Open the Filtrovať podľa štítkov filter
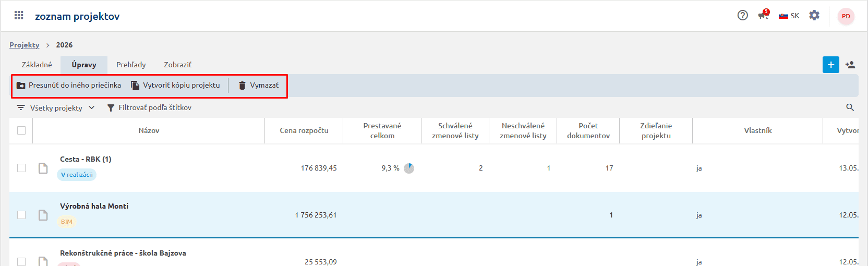Image resolution: width=868 pixels, height=266 pixels. [x=149, y=107]
